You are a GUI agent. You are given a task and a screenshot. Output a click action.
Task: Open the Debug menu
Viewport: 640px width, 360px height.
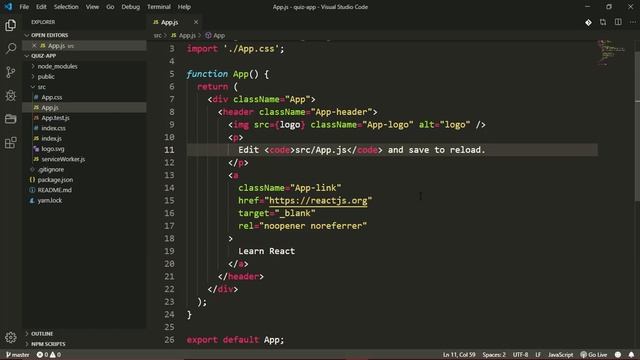131,7
